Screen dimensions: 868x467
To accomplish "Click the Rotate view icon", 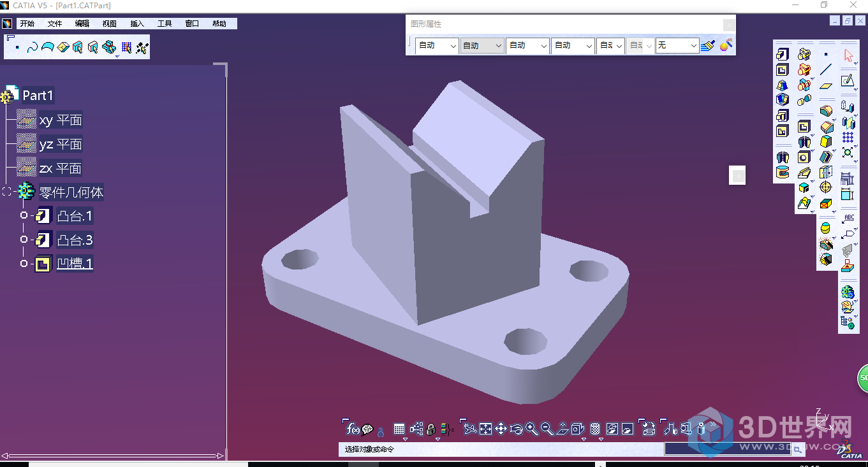I will (516, 429).
